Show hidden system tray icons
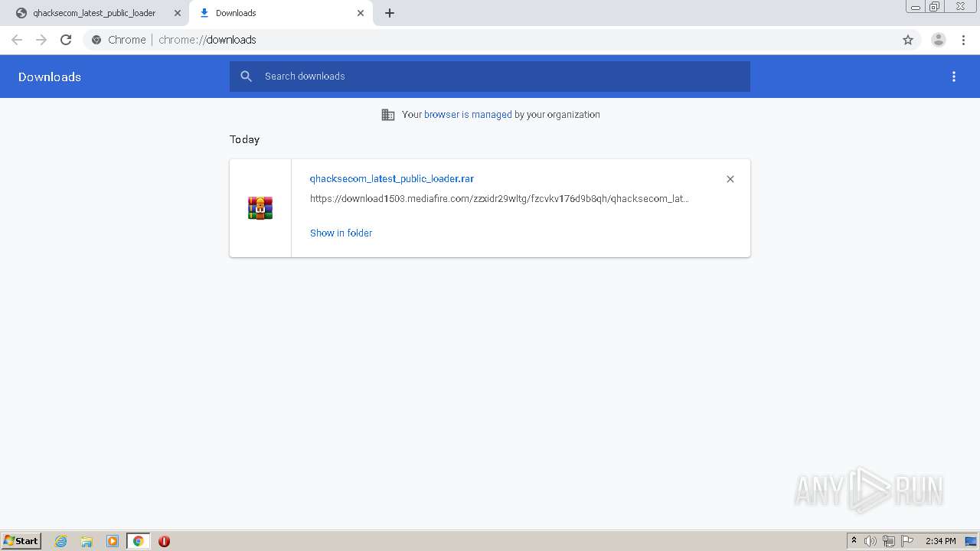 pyautogui.click(x=854, y=541)
